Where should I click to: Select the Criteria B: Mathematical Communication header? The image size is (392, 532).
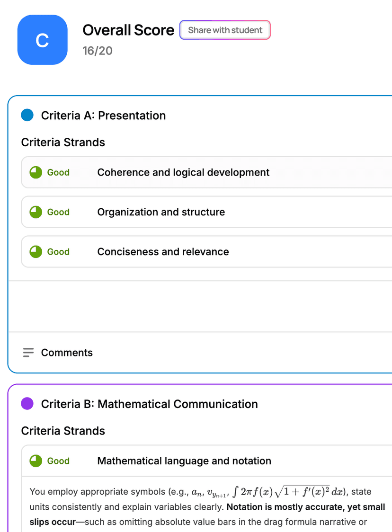click(149, 404)
